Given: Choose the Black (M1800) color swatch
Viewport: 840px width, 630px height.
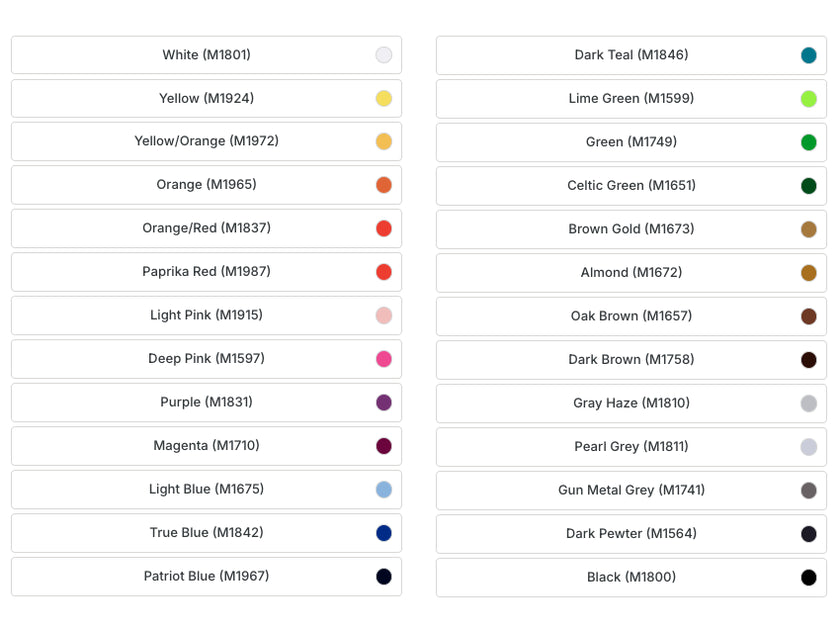Looking at the screenshot, I should point(809,578).
